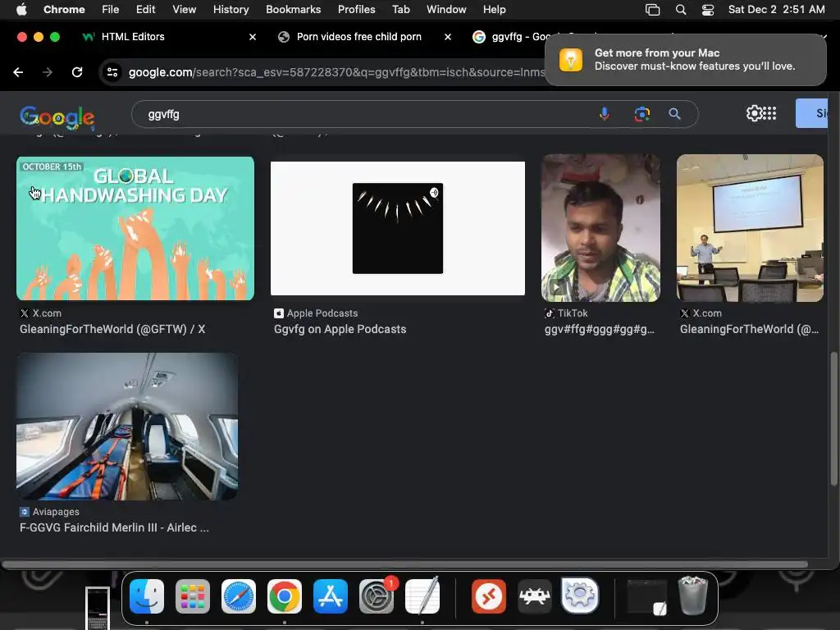The height and width of the screenshot is (630, 840).
Task: Click Chrome icon in the Dock
Action: 285,596
